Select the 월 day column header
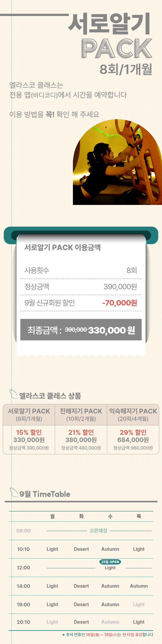 (52, 516)
